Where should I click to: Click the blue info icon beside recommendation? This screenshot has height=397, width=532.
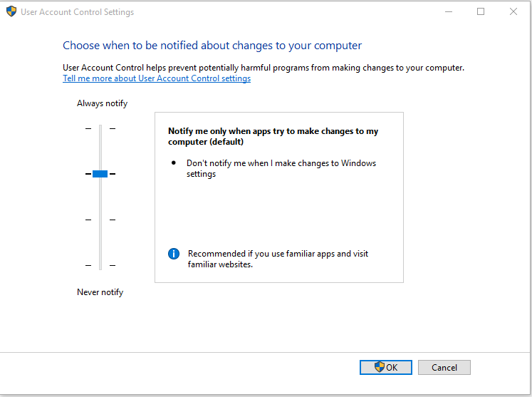[x=174, y=254]
